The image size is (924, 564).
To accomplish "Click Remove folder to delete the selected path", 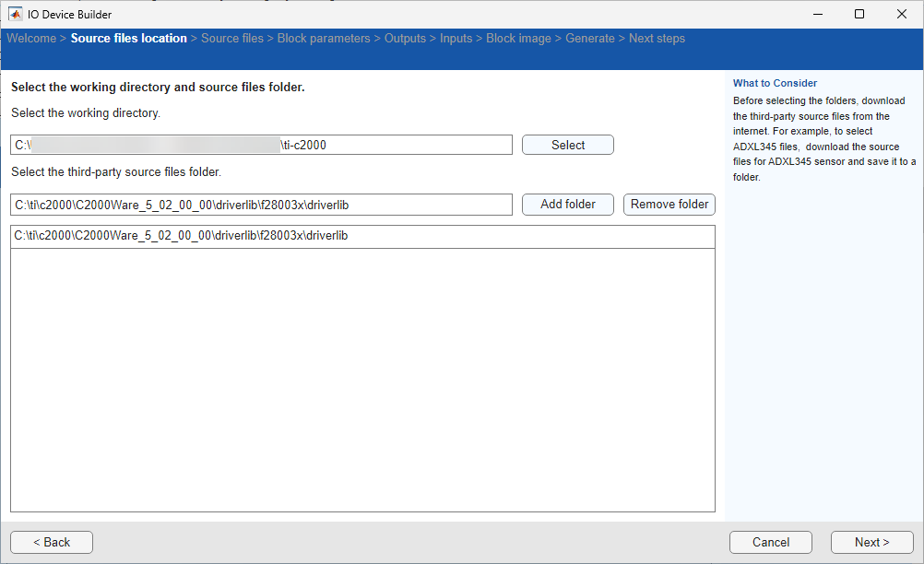I will coord(669,204).
